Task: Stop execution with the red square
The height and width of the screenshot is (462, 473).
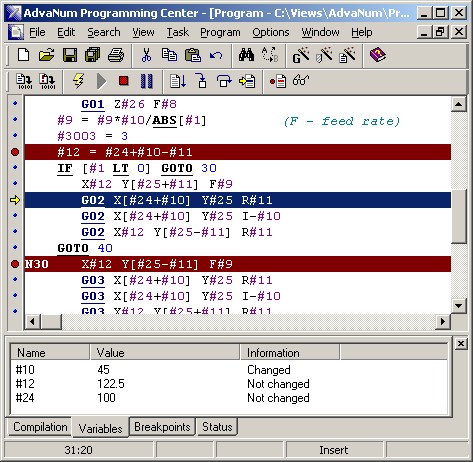Action: (124, 81)
